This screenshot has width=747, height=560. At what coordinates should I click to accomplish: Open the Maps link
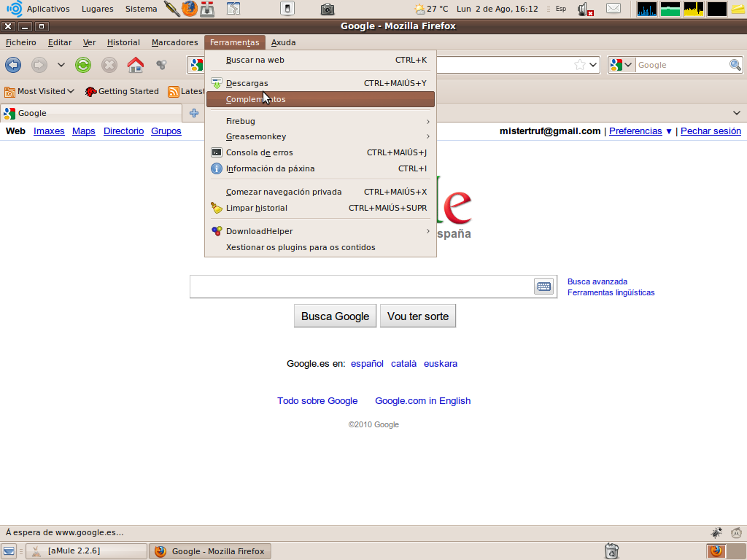click(84, 131)
